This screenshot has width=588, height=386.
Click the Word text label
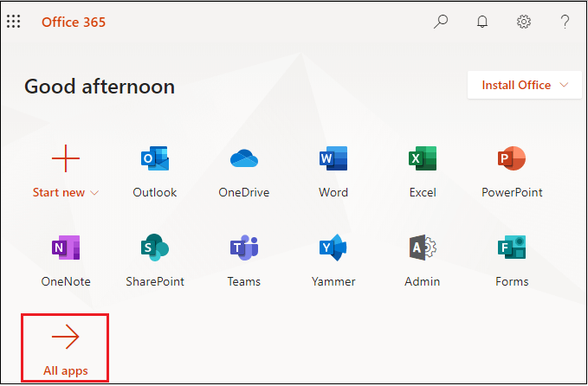pos(333,192)
